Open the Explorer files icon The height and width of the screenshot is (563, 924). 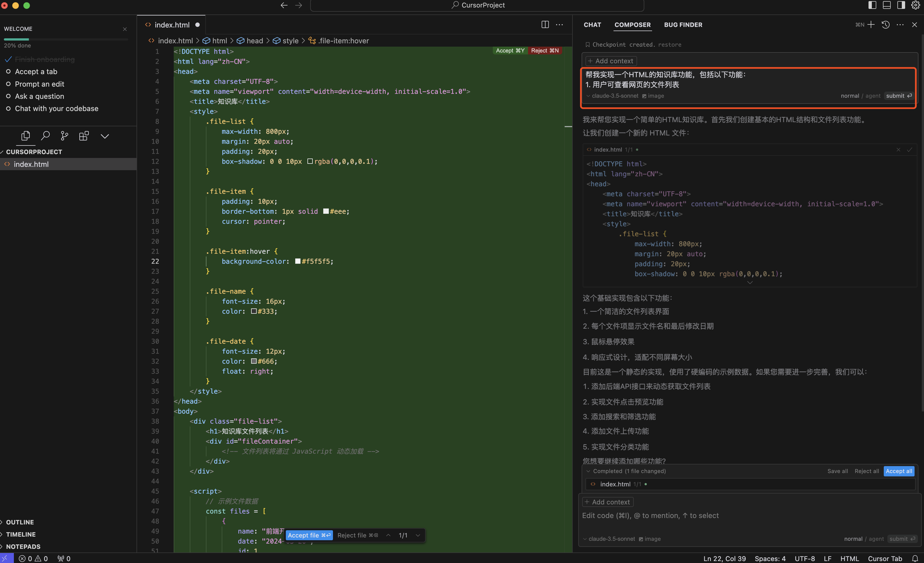click(26, 136)
